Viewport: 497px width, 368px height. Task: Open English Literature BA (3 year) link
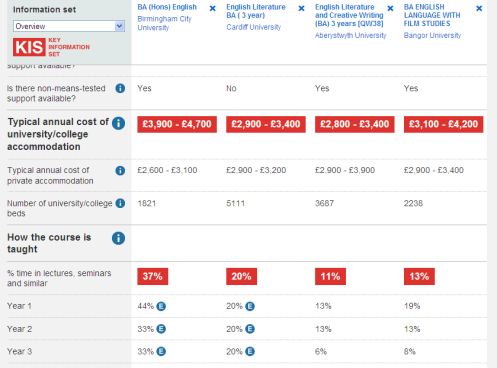pyautogui.click(x=256, y=11)
